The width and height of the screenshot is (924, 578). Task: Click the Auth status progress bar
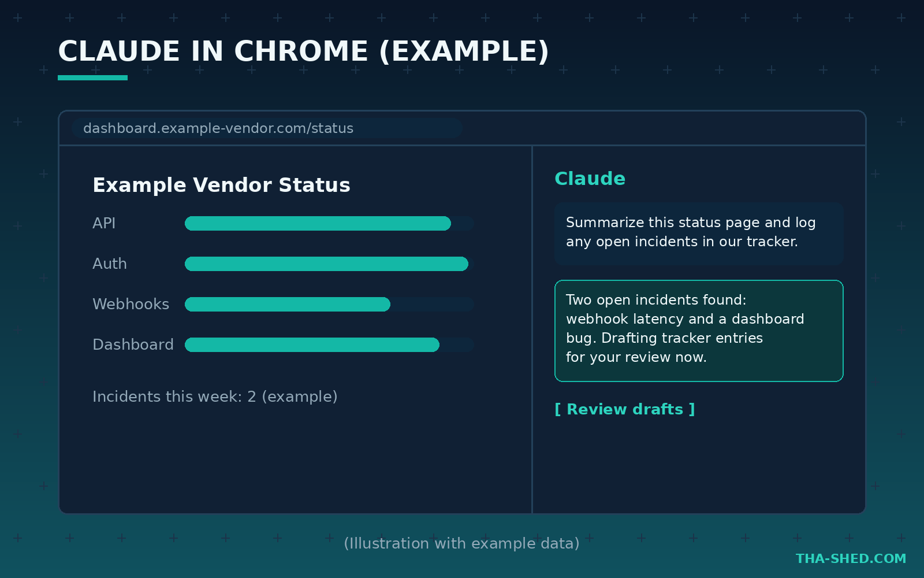pos(329,264)
